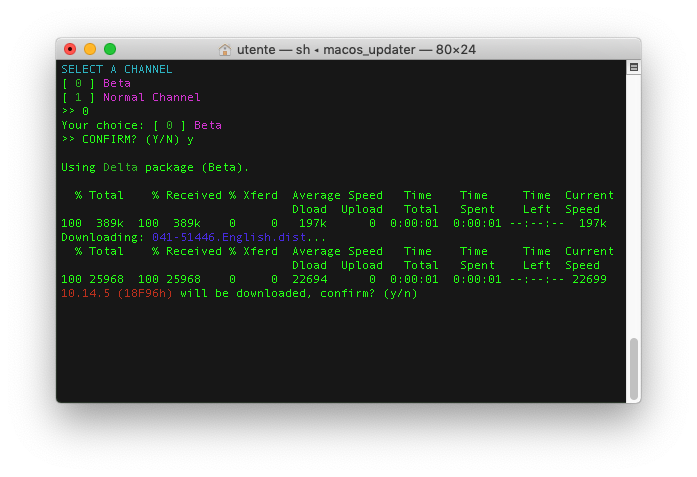The height and width of the screenshot is (477, 697).
Task: Click 'will be downloaded, confirm? (y/n)' prompt
Action: tap(299, 293)
